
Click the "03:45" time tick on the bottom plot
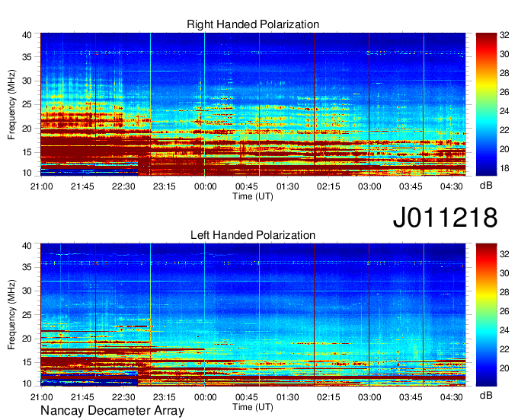pos(411,397)
